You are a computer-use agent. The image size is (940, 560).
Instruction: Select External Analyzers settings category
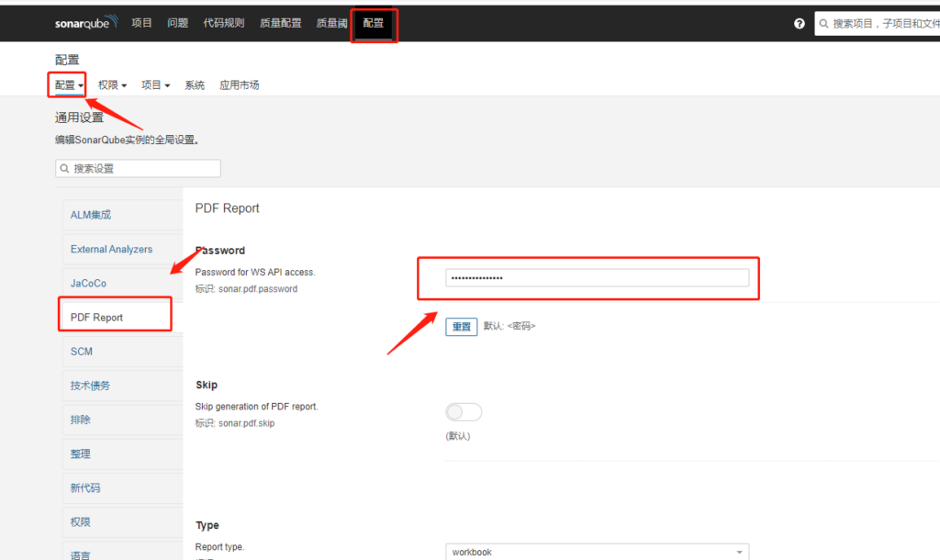click(122, 249)
